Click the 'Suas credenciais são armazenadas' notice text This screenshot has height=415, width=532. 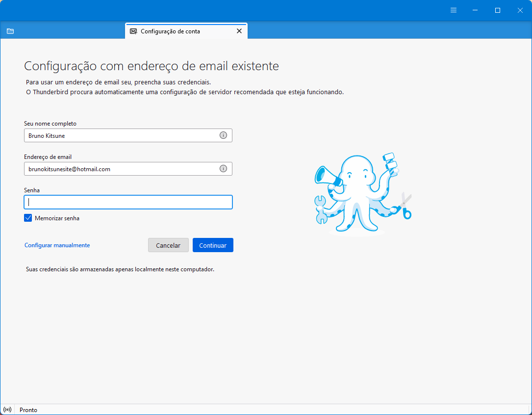pos(120,269)
